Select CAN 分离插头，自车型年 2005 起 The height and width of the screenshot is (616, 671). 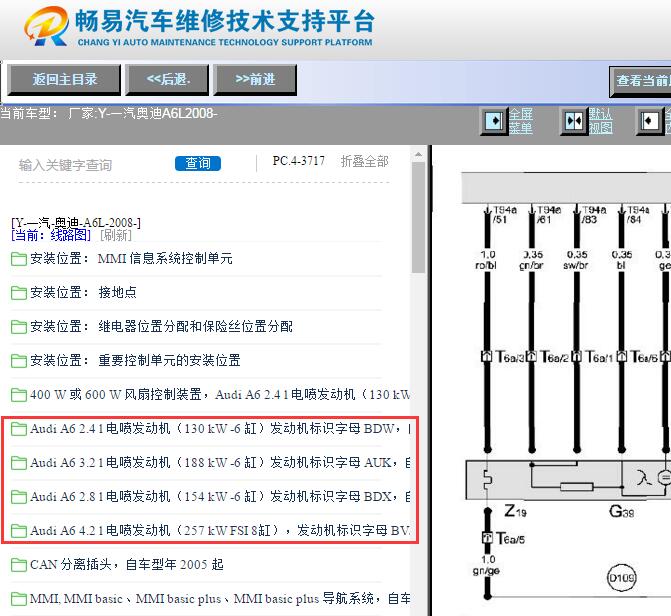click(127, 565)
